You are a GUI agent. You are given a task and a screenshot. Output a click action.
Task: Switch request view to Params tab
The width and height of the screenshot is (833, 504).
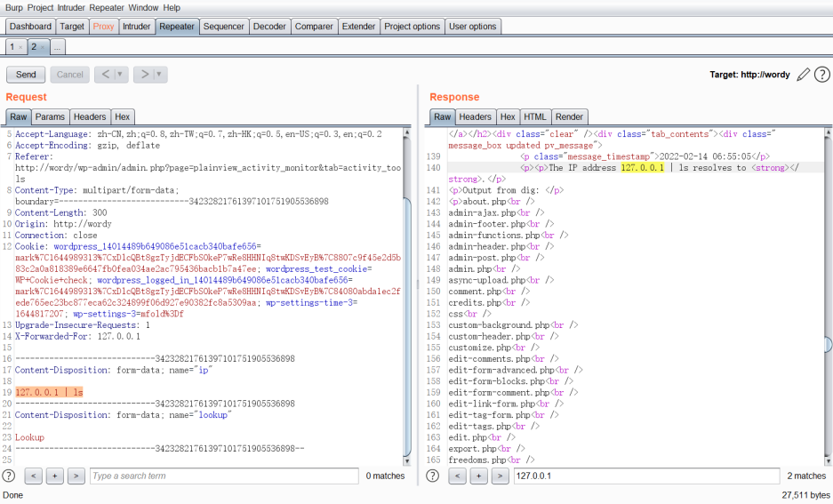coord(50,116)
